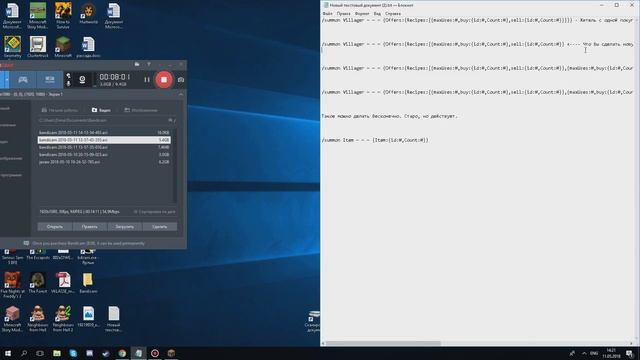
Task: Open Skype from the taskbar
Action: 73,353
